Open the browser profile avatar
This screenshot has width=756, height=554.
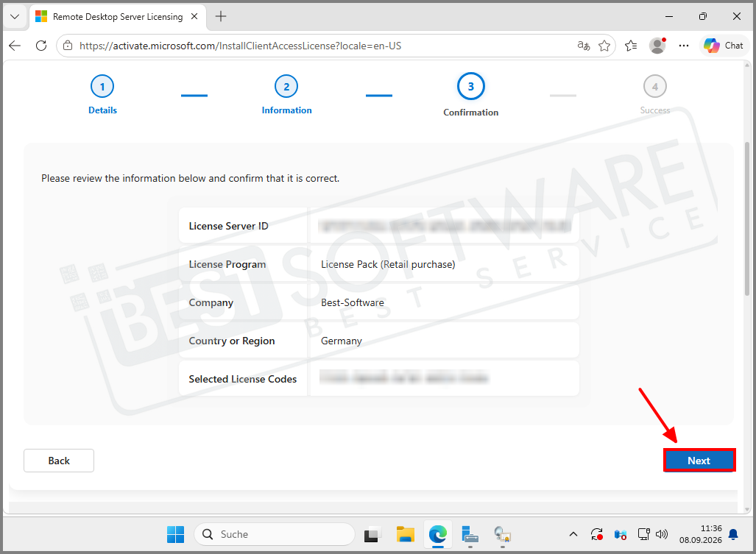657,46
